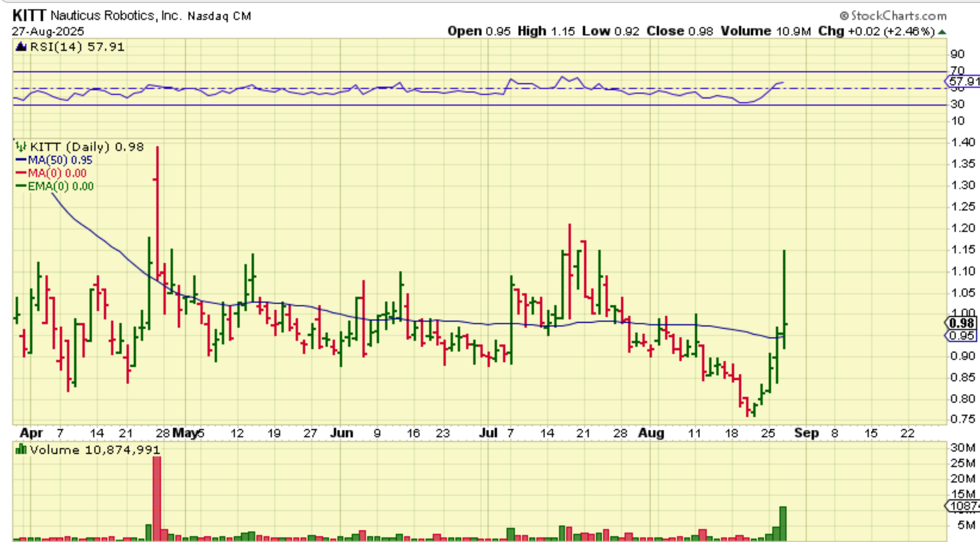The height and width of the screenshot is (542, 980).
Task: Click the red MA(0) legend line
Action: pyautogui.click(x=21, y=173)
